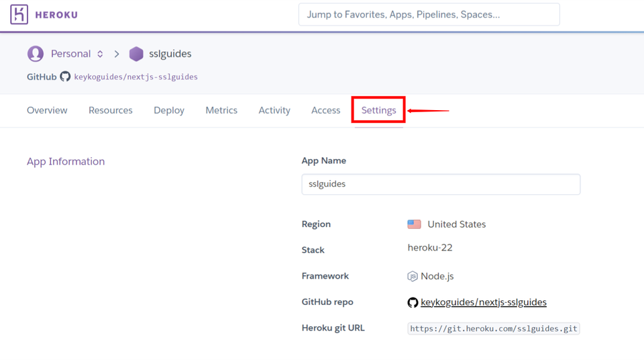
Task: Click the sslguides hexagon app icon
Action: [x=136, y=54]
